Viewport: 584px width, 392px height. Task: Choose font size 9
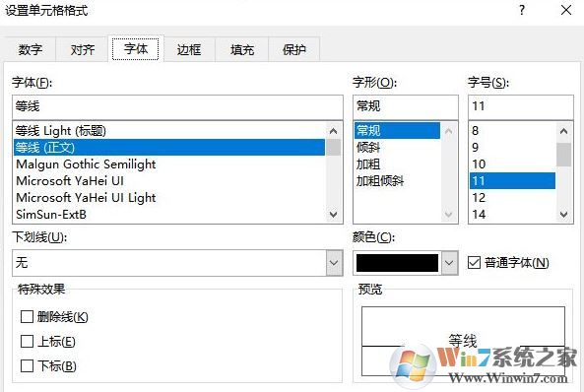[x=512, y=148]
